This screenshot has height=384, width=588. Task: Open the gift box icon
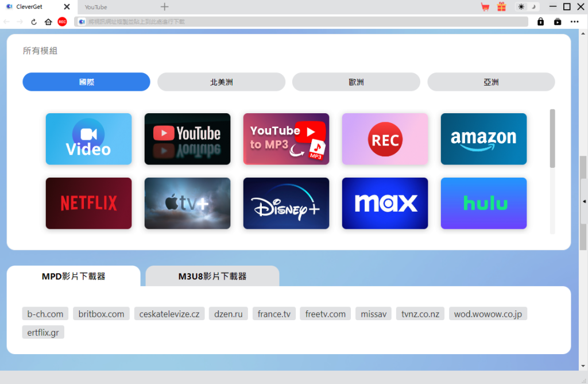point(501,7)
